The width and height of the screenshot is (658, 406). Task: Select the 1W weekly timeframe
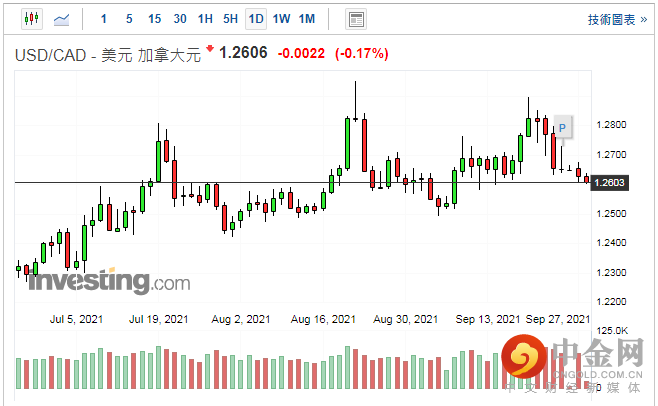281,19
